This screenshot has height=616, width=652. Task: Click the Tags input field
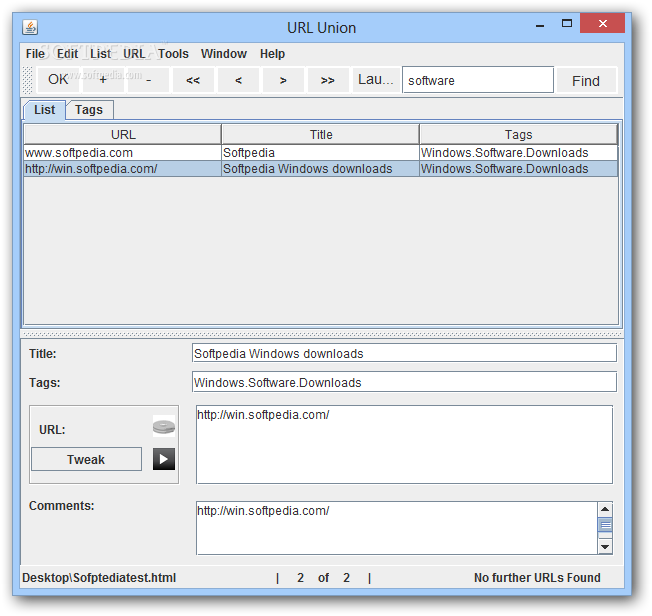[x=404, y=382]
